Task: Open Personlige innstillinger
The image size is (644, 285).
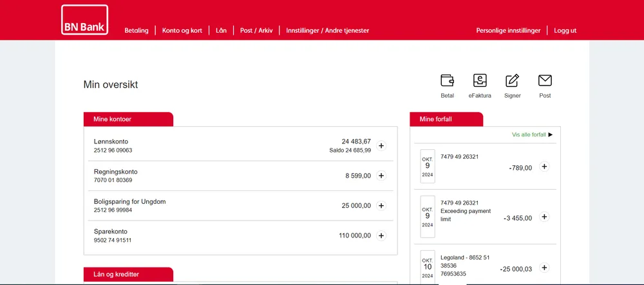Action: [x=508, y=30]
